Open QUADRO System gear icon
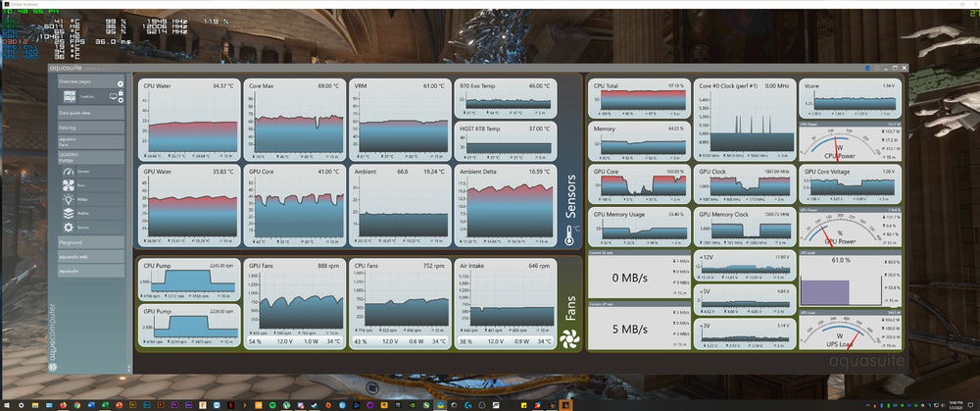The image size is (980, 411). pos(69,228)
